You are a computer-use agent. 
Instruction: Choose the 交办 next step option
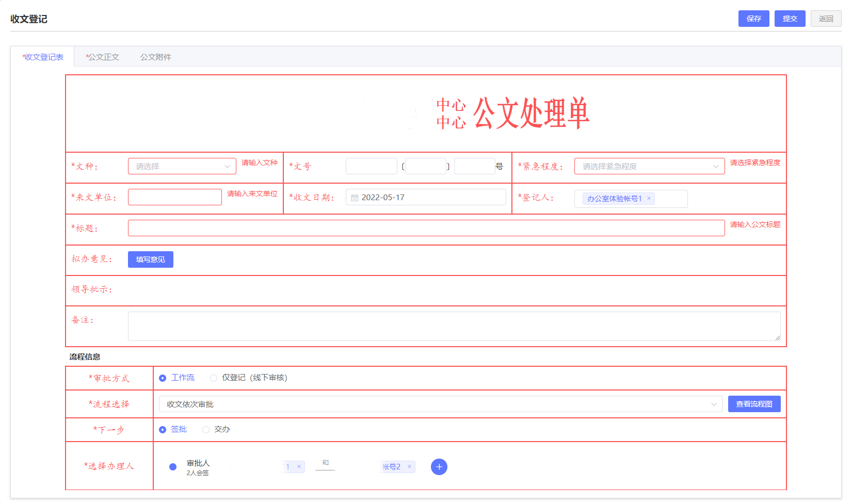206,430
